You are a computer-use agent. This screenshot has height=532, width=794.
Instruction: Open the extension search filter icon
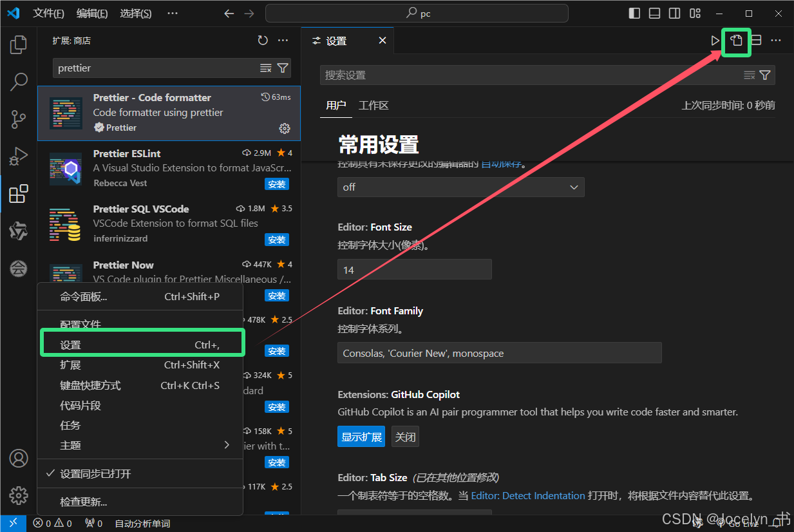pyautogui.click(x=282, y=68)
